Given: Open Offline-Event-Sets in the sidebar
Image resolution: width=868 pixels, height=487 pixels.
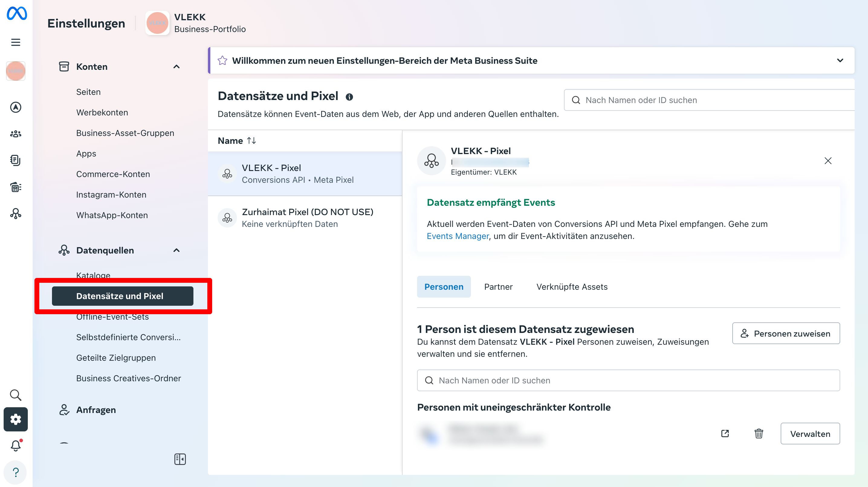Looking at the screenshot, I should tap(112, 317).
